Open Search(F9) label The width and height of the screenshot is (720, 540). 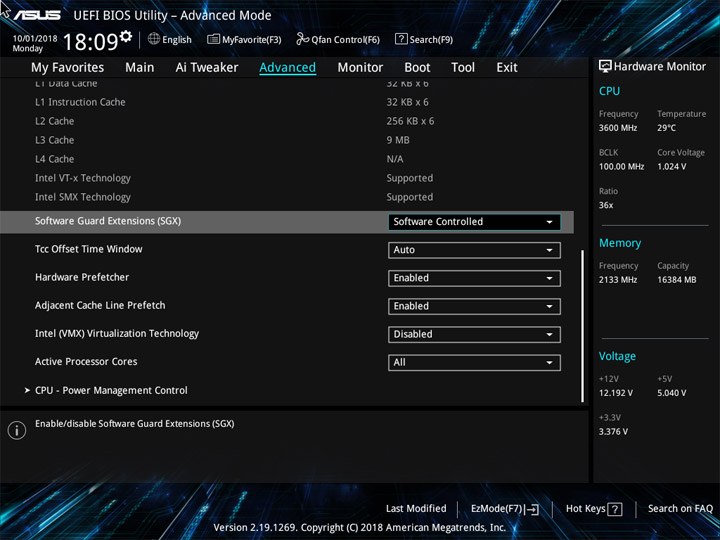point(431,39)
